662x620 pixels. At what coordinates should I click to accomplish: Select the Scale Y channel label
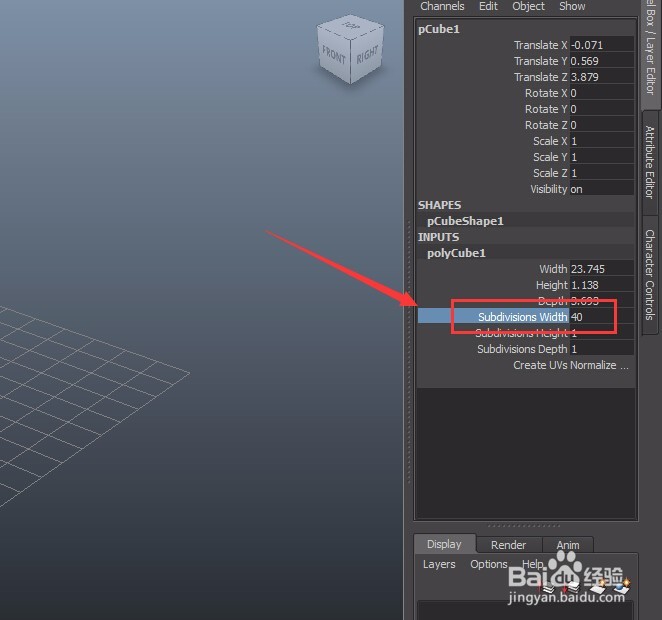[x=550, y=157]
